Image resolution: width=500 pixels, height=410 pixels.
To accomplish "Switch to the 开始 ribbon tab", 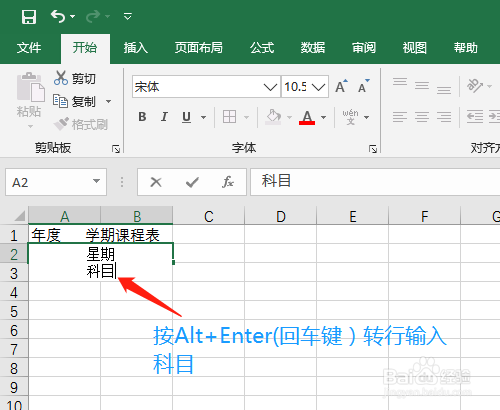I will [85, 48].
